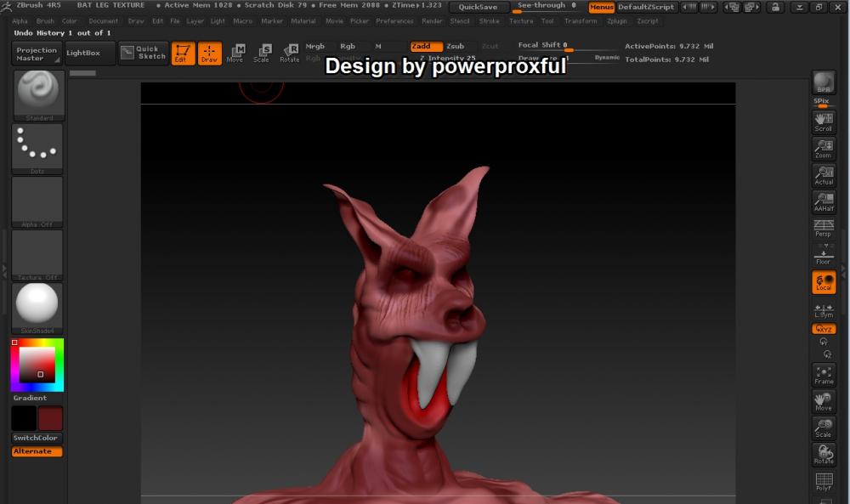Open the Texture menu
The width and height of the screenshot is (850, 504).
click(x=521, y=21)
